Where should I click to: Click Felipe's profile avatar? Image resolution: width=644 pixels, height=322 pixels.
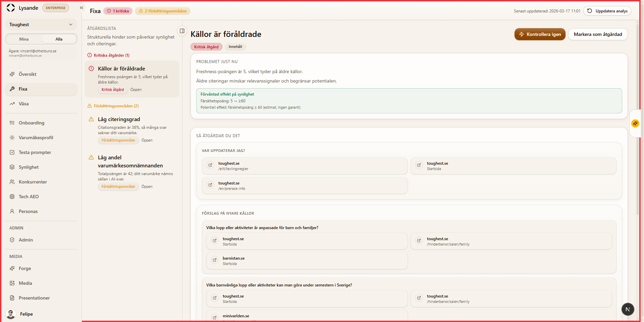[x=11, y=314]
